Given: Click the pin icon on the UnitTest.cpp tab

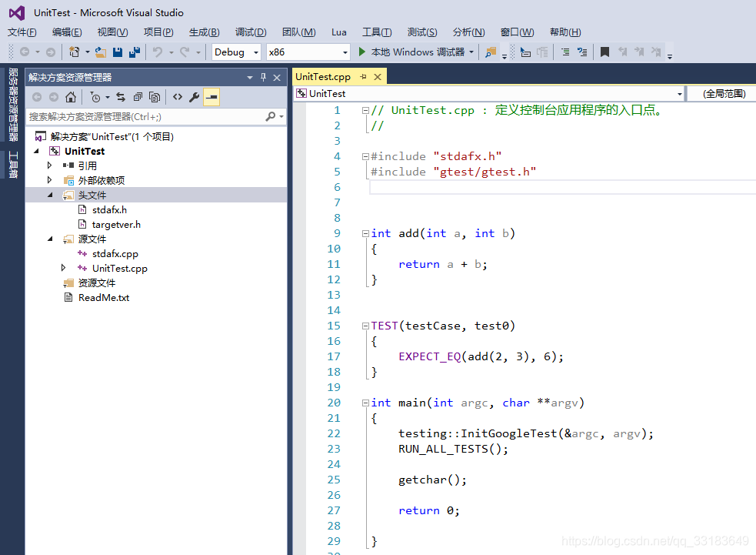Looking at the screenshot, I should pyautogui.click(x=364, y=77).
